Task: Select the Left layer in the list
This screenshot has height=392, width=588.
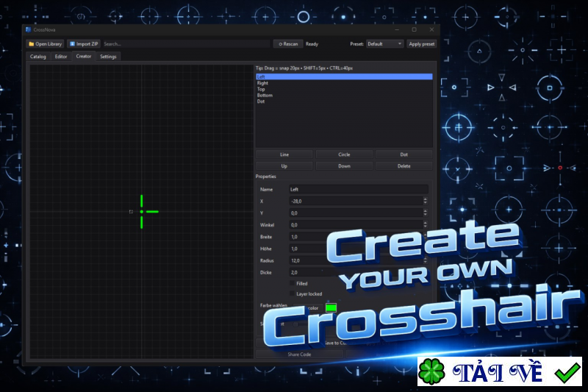Action: click(344, 76)
